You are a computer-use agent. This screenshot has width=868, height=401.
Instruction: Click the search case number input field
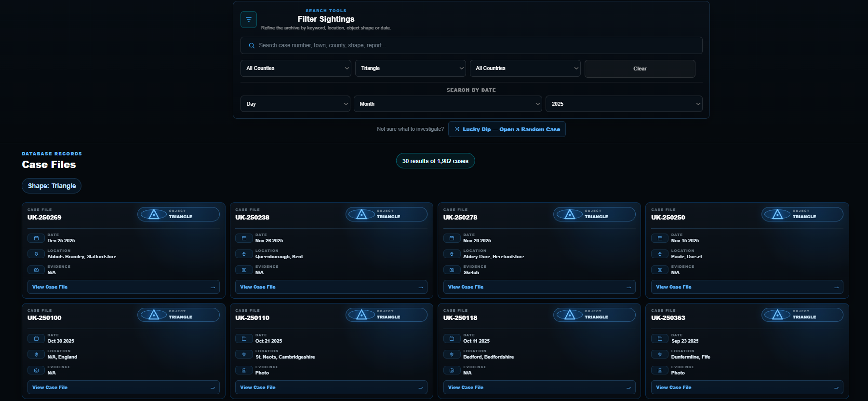[x=471, y=45]
